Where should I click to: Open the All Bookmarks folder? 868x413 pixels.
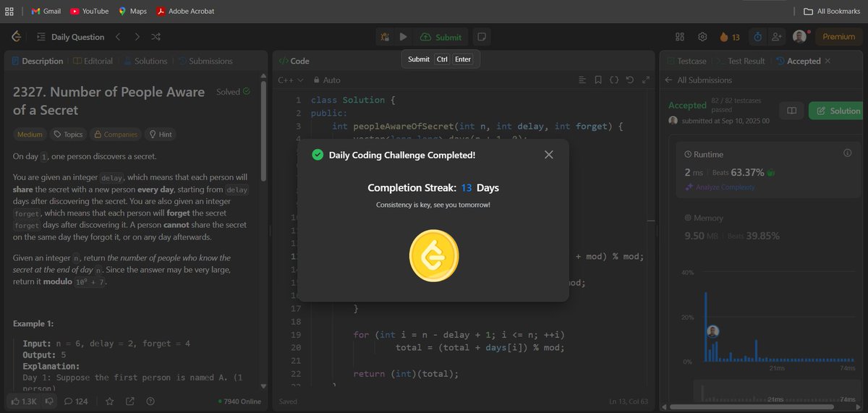coord(833,11)
